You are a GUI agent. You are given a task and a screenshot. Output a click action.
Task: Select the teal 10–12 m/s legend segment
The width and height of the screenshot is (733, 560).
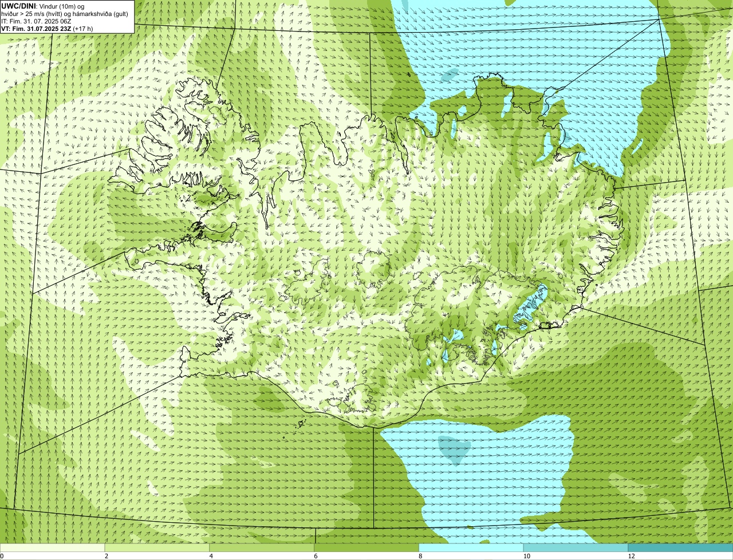pyautogui.click(x=576, y=547)
